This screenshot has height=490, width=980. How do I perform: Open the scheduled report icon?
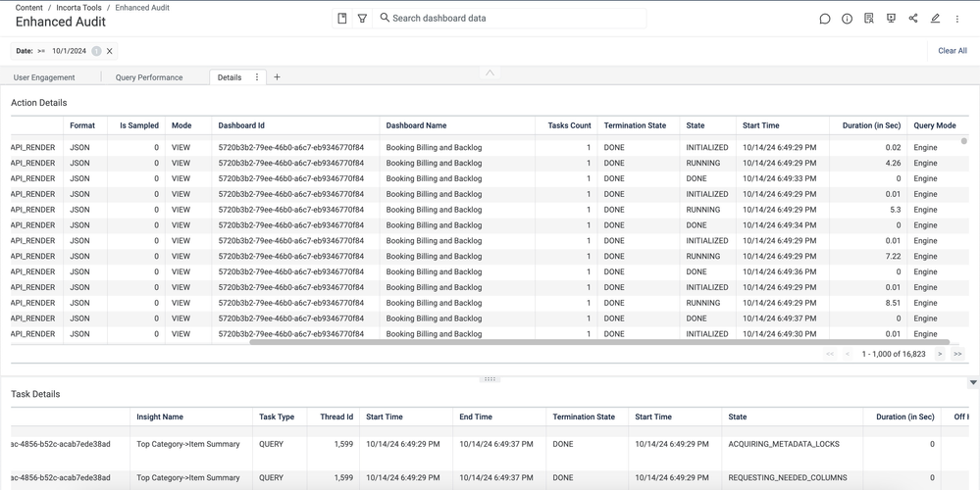coord(869,19)
